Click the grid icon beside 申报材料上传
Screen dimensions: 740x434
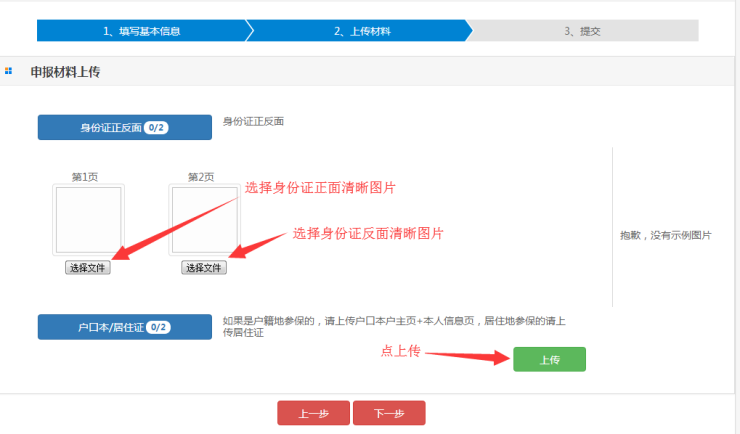(8, 71)
